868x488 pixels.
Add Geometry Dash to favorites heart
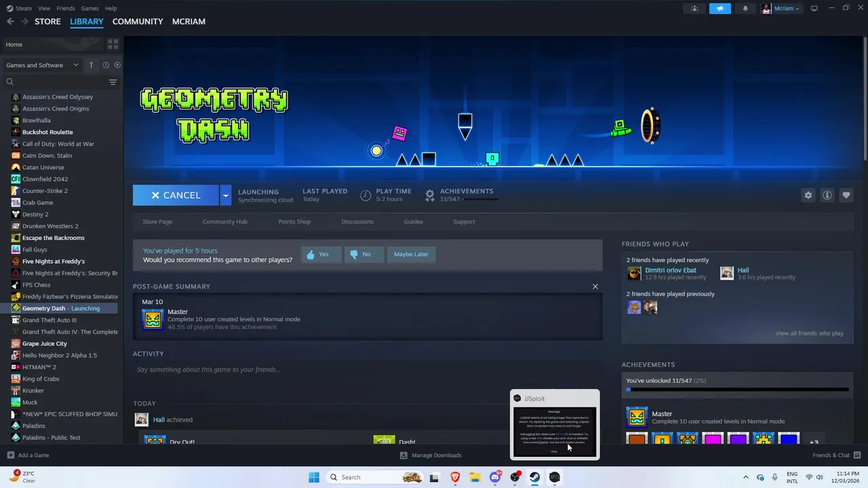tap(846, 195)
